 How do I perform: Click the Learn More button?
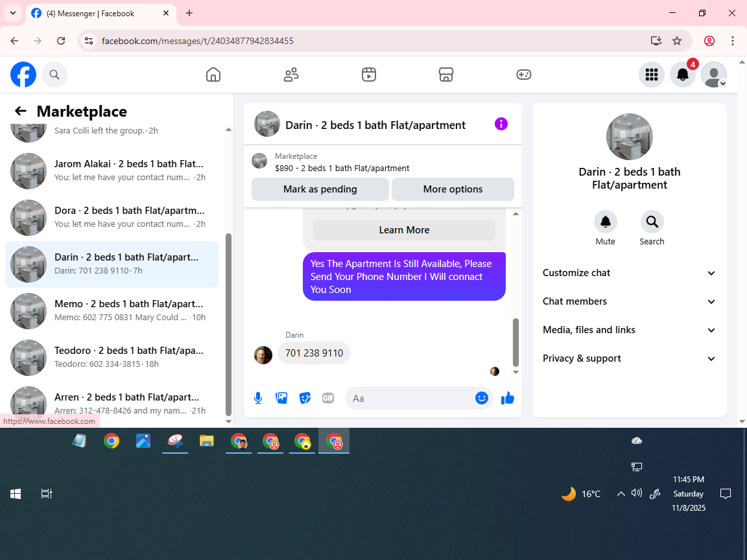[x=404, y=230]
